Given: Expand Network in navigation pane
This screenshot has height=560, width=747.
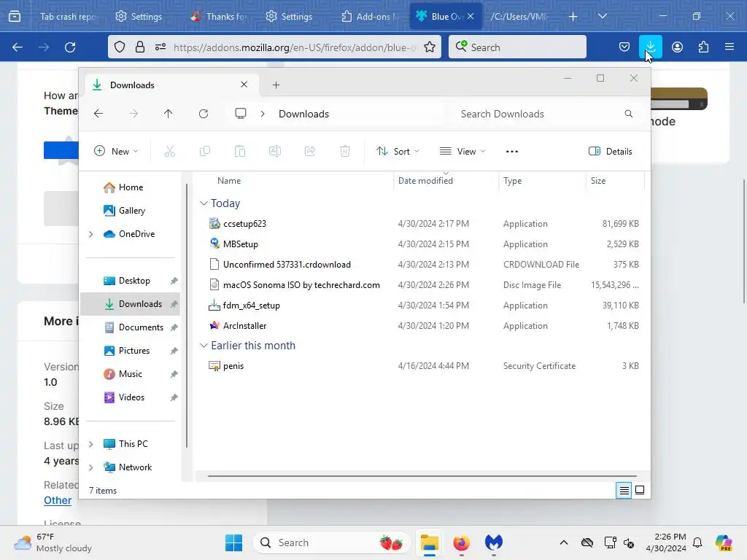Looking at the screenshot, I should coord(91,467).
